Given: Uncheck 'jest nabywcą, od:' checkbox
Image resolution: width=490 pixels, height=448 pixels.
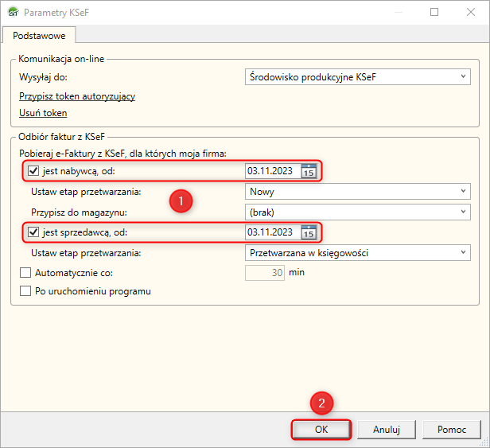Looking at the screenshot, I should [33, 171].
